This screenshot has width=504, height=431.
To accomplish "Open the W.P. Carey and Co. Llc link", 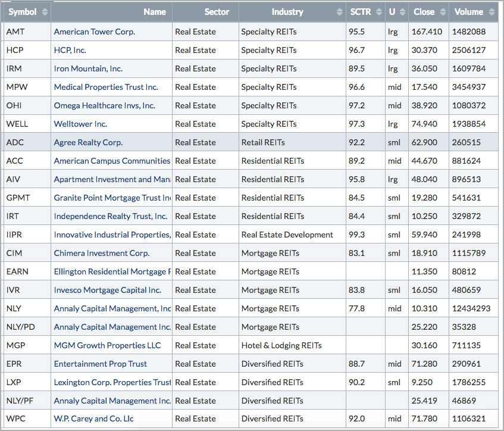I will pyautogui.click(x=93, y=419).
